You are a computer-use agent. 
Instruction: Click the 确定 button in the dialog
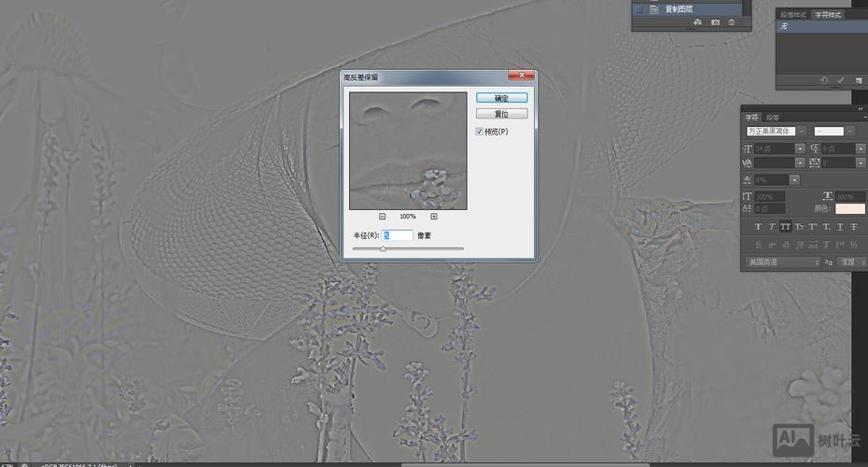(501, 97)
